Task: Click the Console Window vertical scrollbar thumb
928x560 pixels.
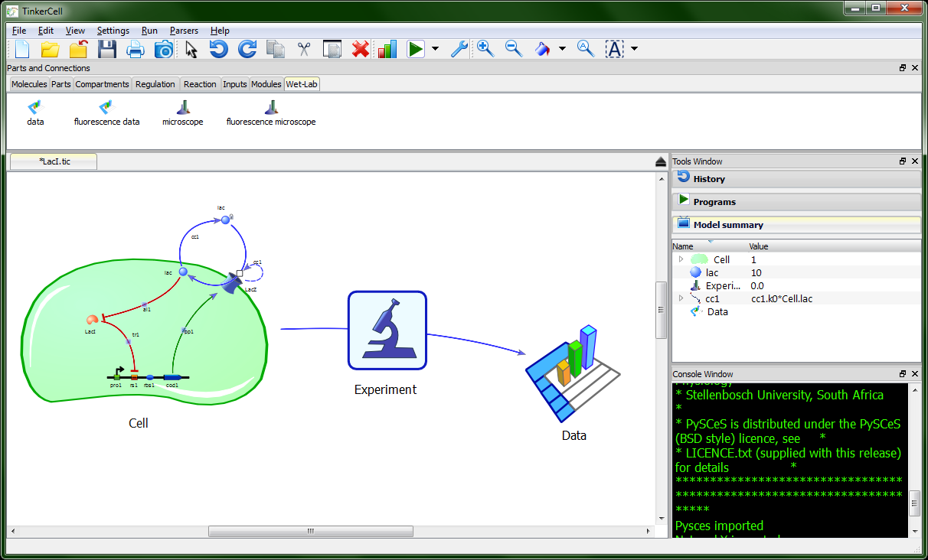Action: [914, 505]
